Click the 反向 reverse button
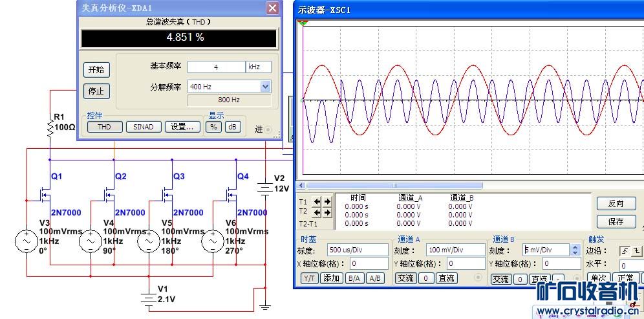This screenshot has height=319, width=644. (616, 203)
